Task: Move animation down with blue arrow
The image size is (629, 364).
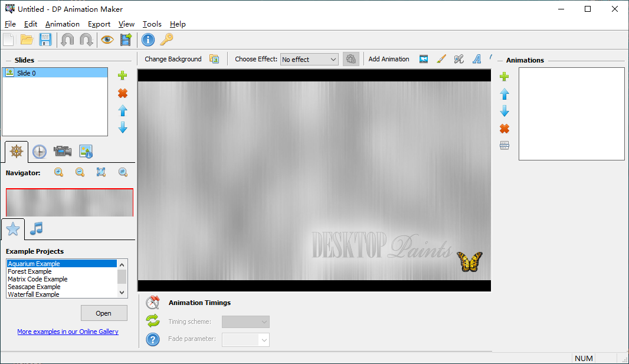Action: 504,111
